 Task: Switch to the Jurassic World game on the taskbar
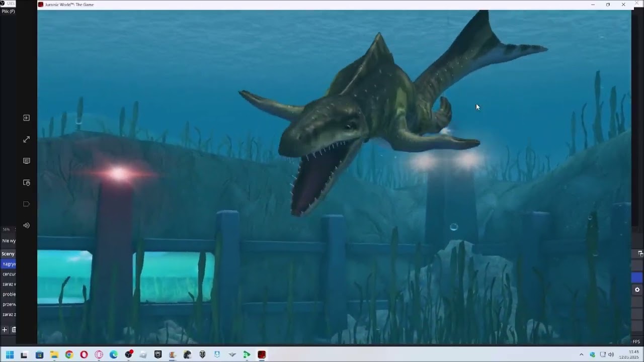click(262, 355)
